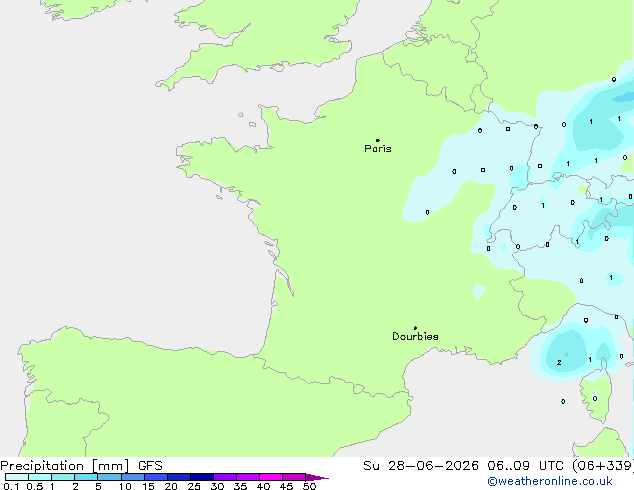Pick the 0.1–0.5 mm palest legend swatch
This screenshot has height=490, width=634.
coord(17,477)
